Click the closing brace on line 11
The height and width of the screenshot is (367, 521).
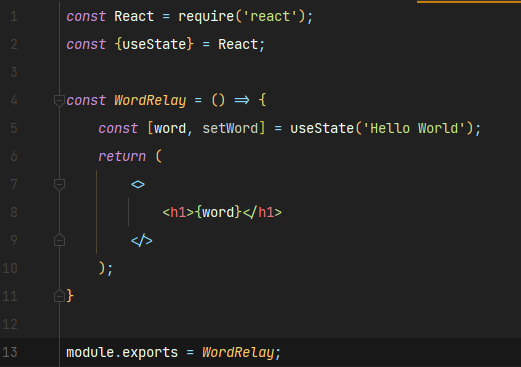[x=70, y=296]
